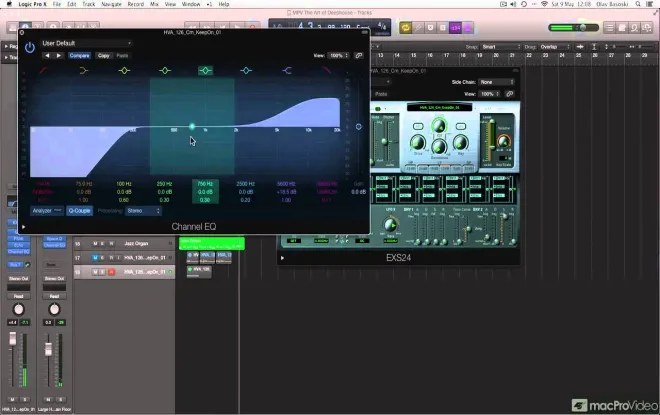Open the Navigate menu
660x415 pixels.
[111, 4]
